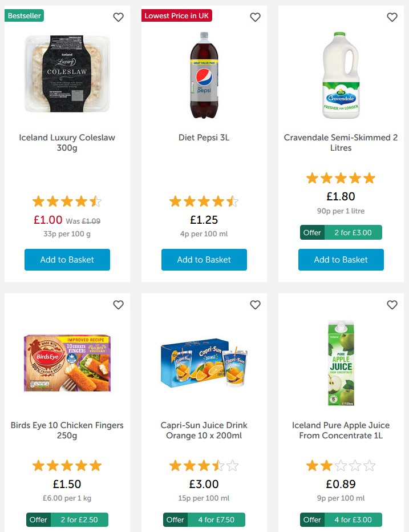This screenshot has width=409, height=532.
Task: Open the Diet Pepsi 3L product page
Action: pyautogui.click(x=204, y=137)
